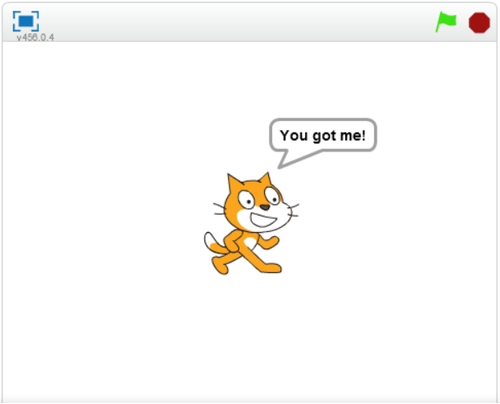The height and width of the screenshot is (404, 500).
Task: Click the v456.0.4 version label
Action: [x=35, y=37]
